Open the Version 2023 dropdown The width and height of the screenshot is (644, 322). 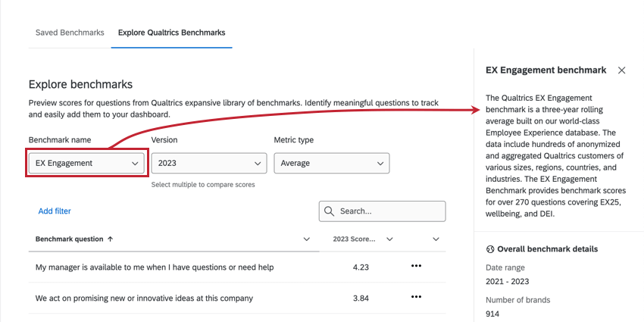[208, 163]
